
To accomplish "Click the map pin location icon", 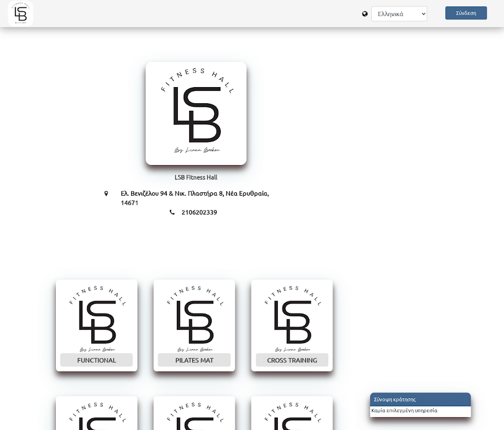I will [x=106, y=193].
